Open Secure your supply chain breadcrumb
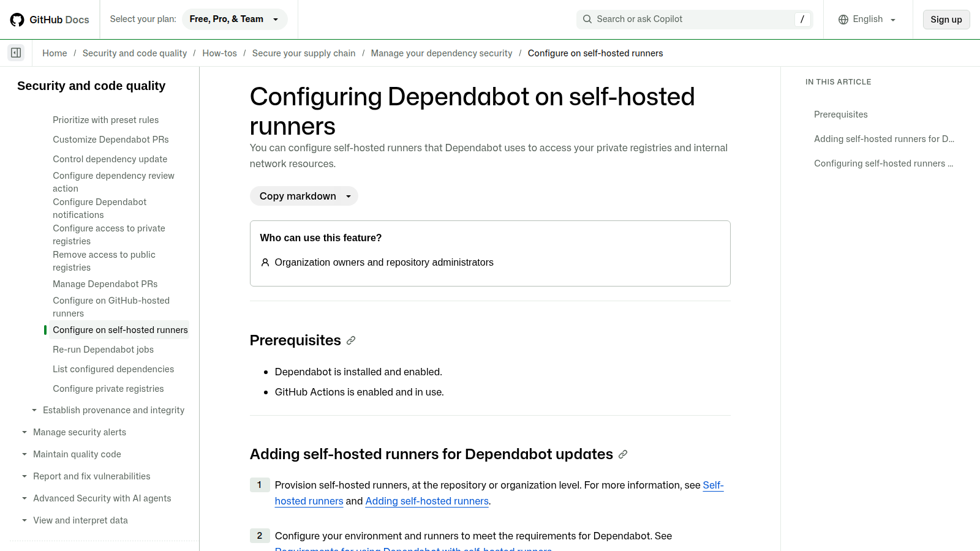The width and height of the screenshot is (980, 551). [304, 53]
